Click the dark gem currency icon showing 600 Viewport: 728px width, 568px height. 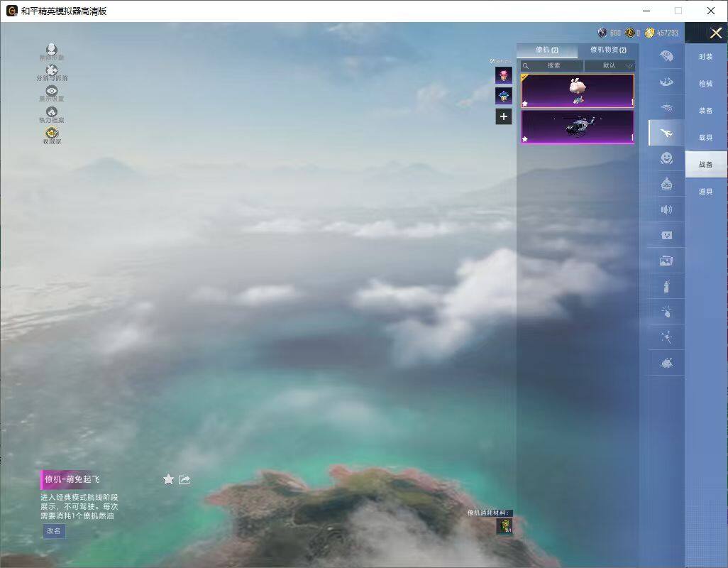tap(602, 33)
